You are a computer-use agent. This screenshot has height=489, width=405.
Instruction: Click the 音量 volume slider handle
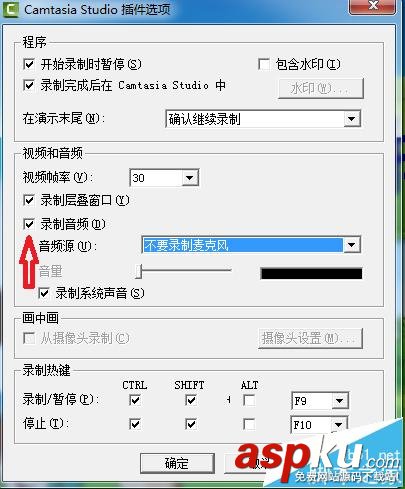(139, 271)
